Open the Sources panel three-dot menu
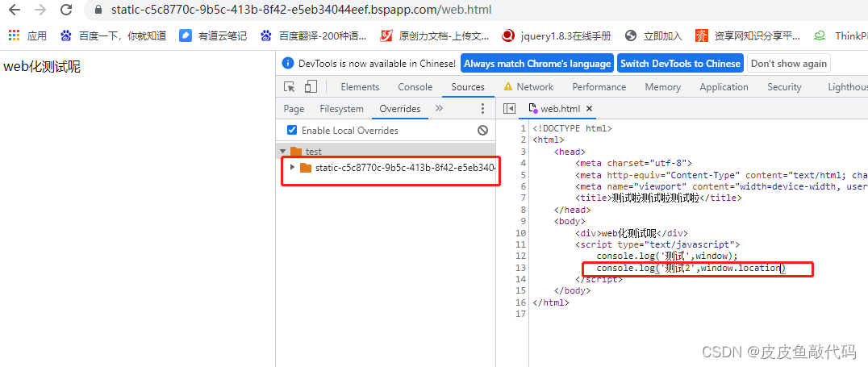The height and width of the screenshot is (367, 868). click(482, 109)
